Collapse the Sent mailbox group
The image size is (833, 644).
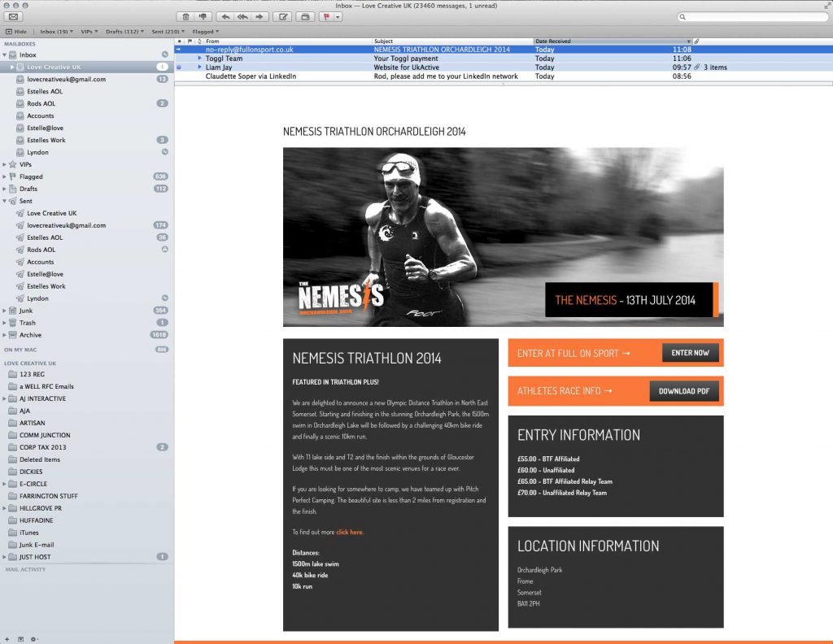(5, 201)
